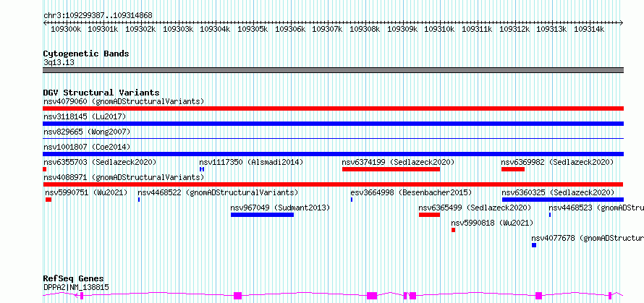Click the small red mark under nsv6355703

[x=45, y=169]
